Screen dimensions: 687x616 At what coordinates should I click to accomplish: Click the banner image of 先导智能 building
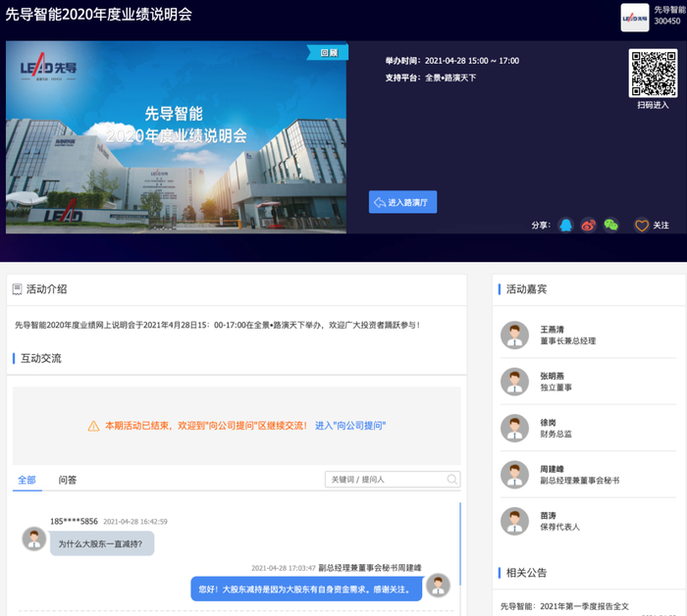click(176, 137)
